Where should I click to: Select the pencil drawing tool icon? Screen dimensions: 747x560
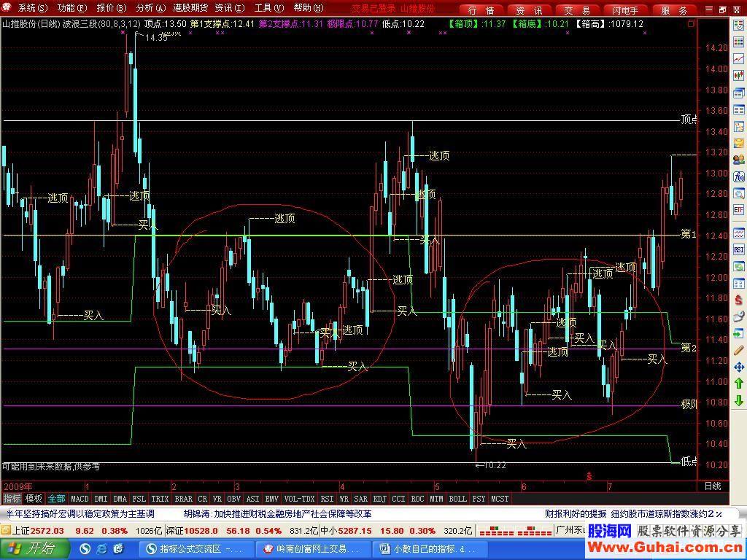738,351
